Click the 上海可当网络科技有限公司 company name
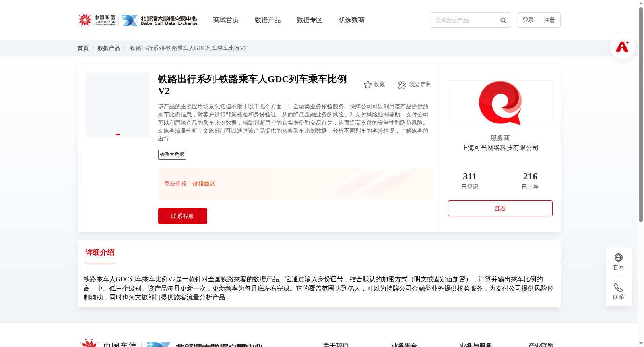Viewport: 644px width, 347px height. (x=500, y=148)
